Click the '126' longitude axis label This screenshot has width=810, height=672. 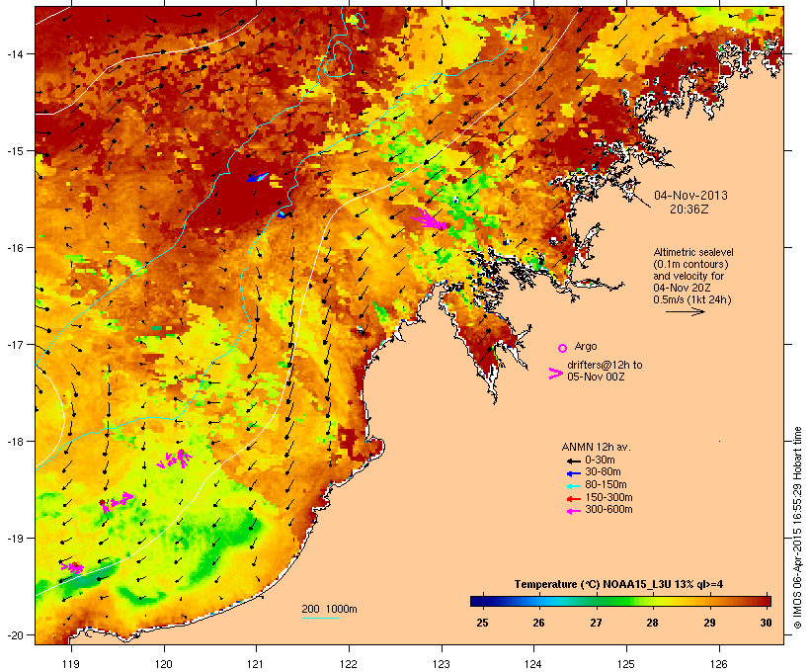click(x=718, y=664)
